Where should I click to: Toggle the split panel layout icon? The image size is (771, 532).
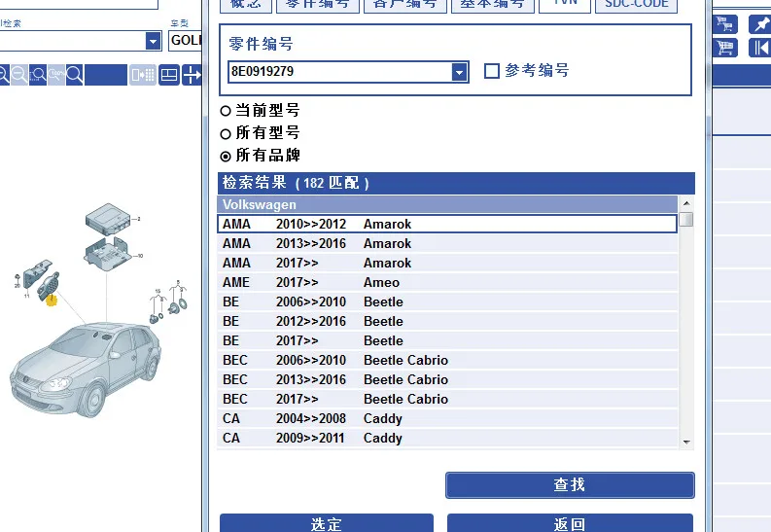click(169, 75)
